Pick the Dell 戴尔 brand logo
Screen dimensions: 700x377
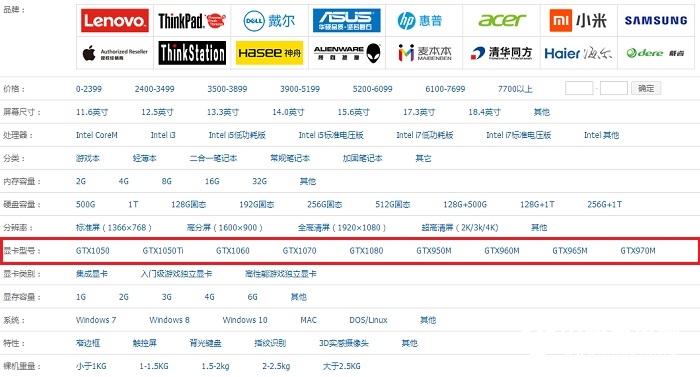point(269,21)
